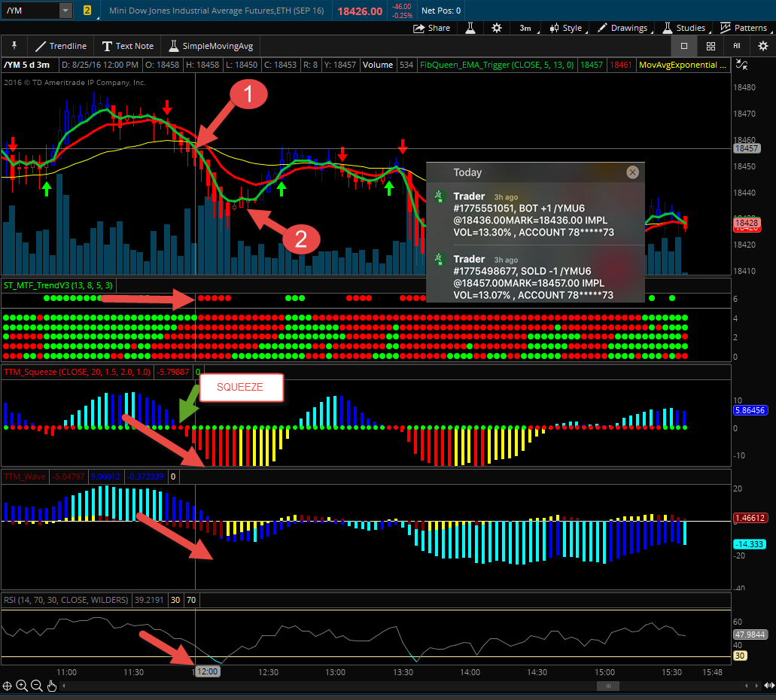Viewport: 776px width, 700px height.
Task: Click the left arrow at scrollbar start
Action: [x=64, y=686]
